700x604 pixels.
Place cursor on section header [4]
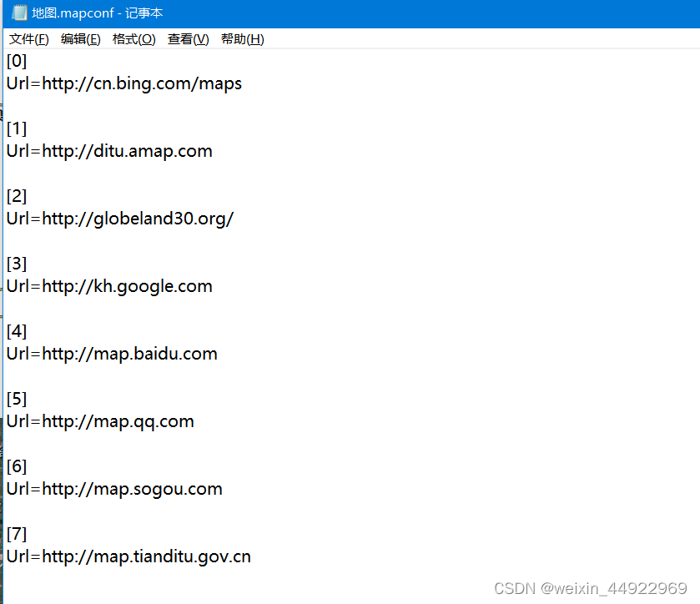click(17, 331)
